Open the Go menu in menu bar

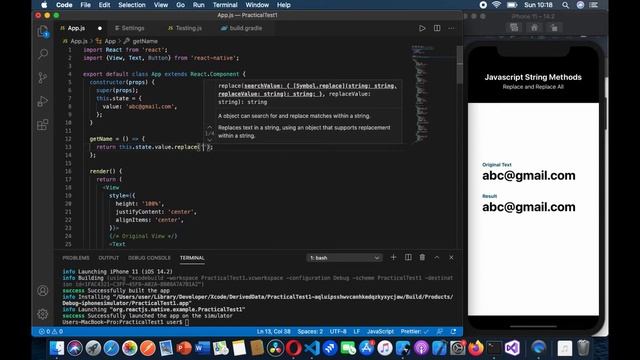point(180,5)
